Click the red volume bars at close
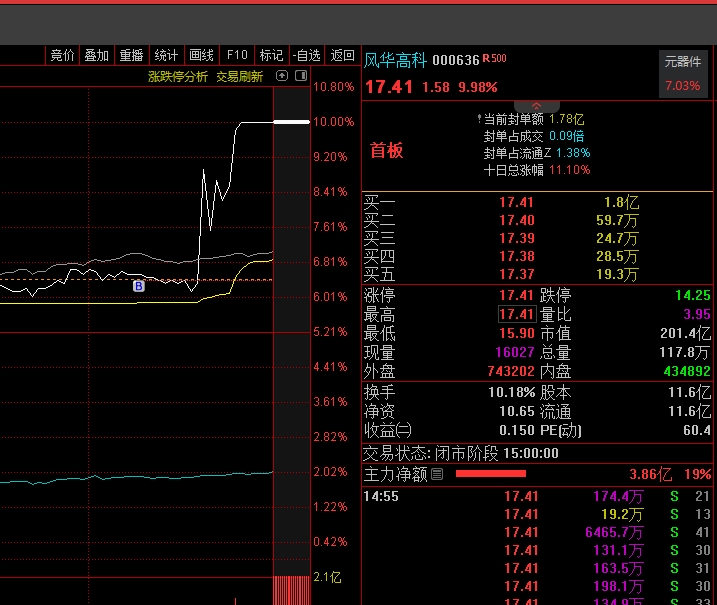Image resolution: width=717 pixels, height=605 pixels. pos(292,590)
